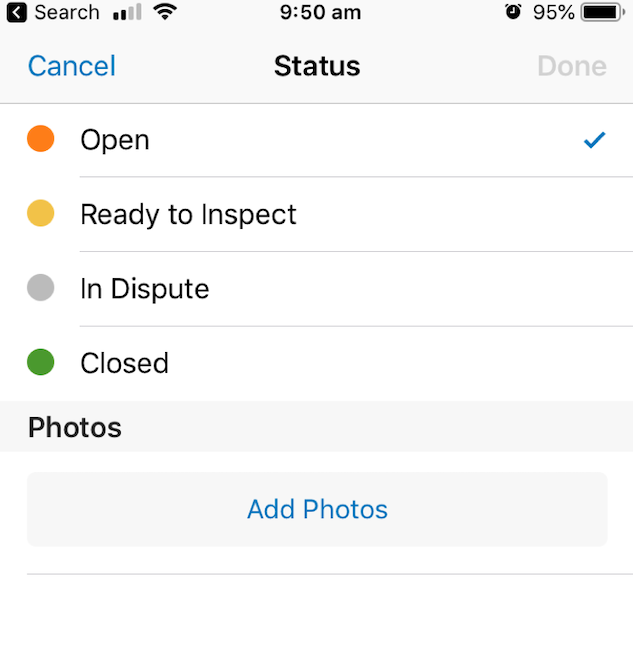Set status to In Dispute
633x650 pixels.
[316, 289]
